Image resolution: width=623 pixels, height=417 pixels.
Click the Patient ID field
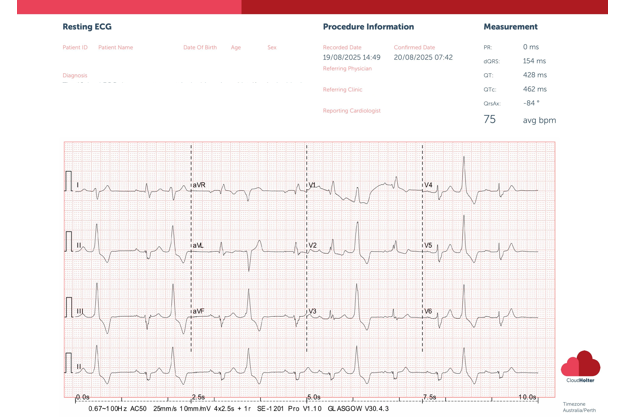(75, 47)
